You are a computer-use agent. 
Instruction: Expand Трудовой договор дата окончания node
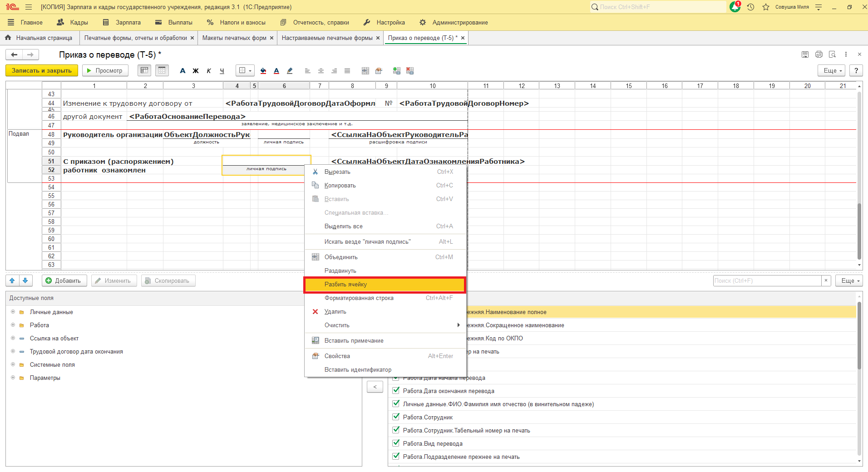coord(13,351)
